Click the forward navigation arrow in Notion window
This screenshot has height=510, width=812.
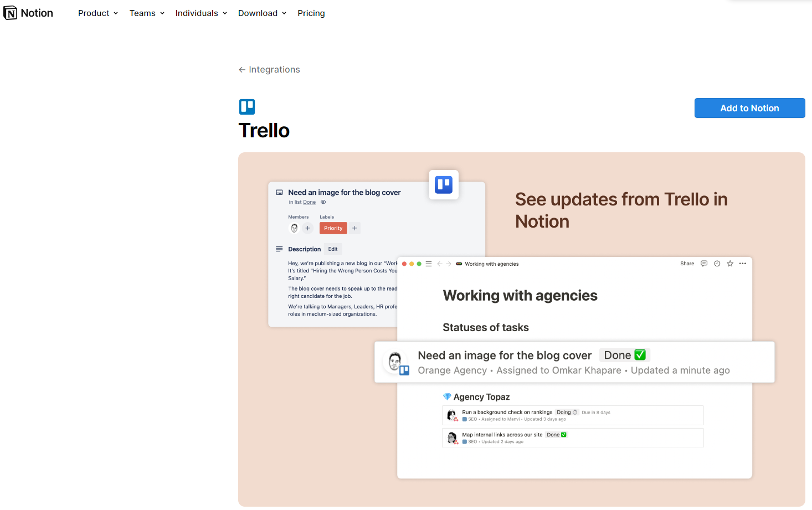[x=449, y=264]
